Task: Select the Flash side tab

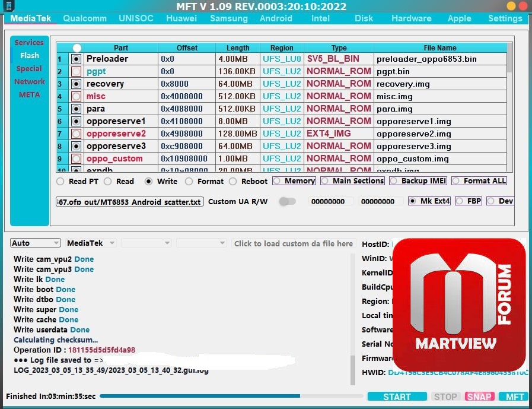Action: pos(30,55)
